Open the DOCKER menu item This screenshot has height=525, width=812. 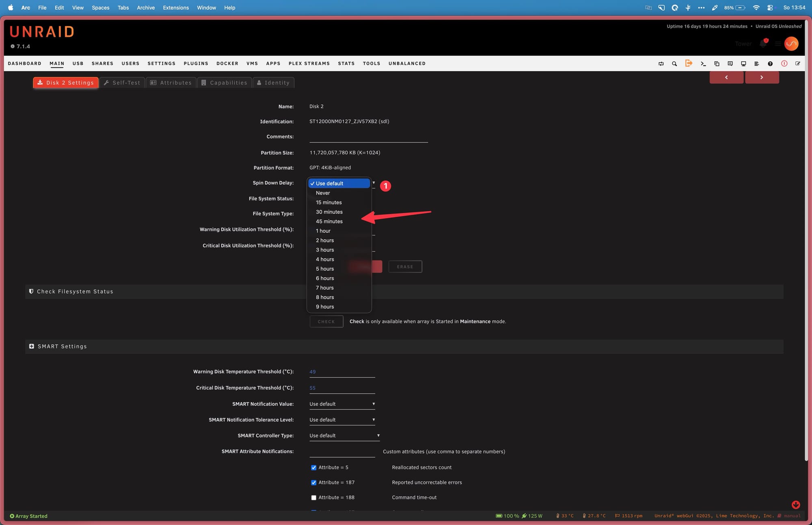pos(227,64)
